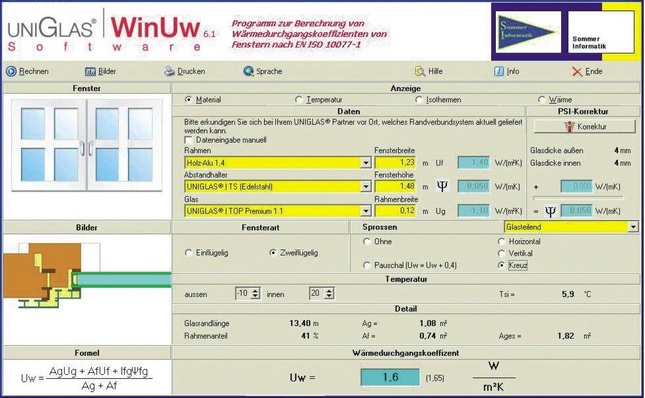Increase the innen temperature spinner
The width and height of the screenshot is (645, 398).
coord(329,291)
